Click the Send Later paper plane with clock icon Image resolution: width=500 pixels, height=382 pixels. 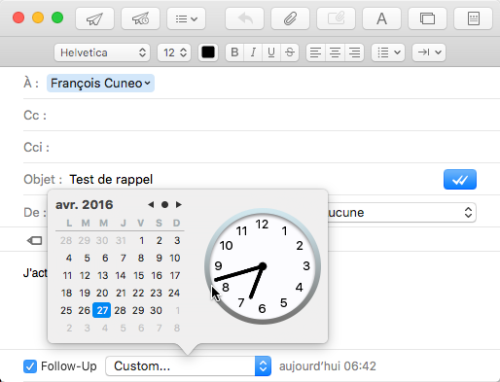click(x=140, y=19)
